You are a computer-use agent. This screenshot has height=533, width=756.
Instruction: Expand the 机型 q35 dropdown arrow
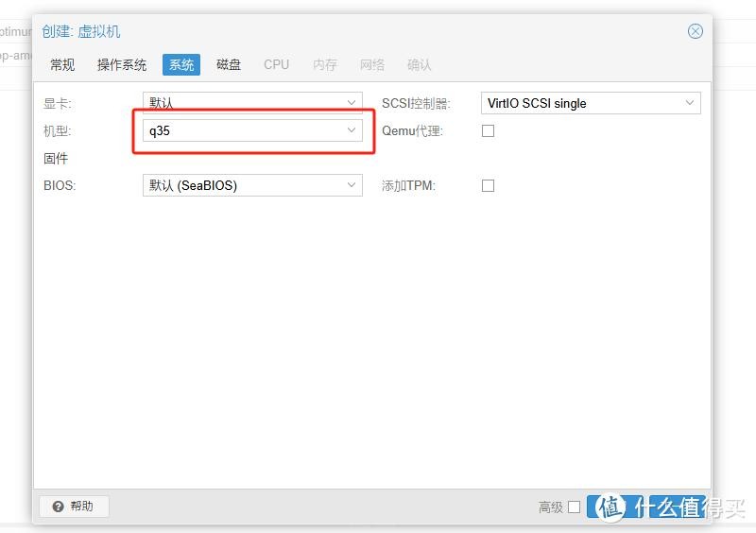[352, 130]
